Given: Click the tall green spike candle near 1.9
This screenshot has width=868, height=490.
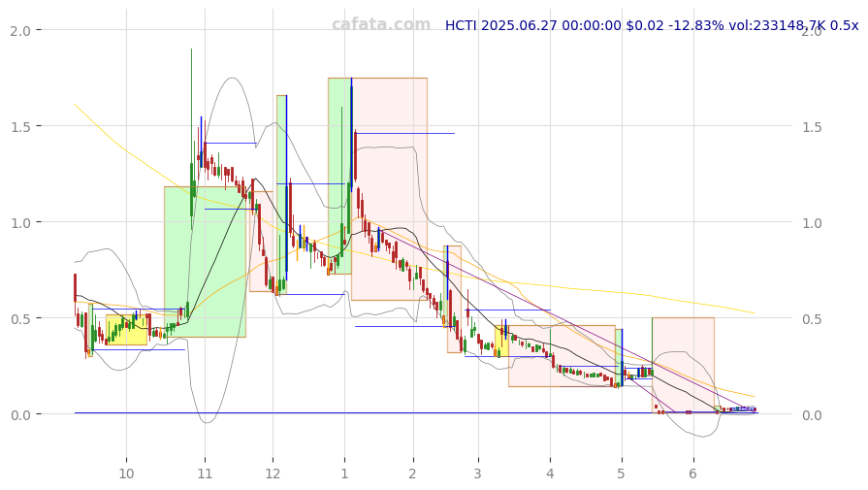Looking at the screenshot, I should point(191,139).
